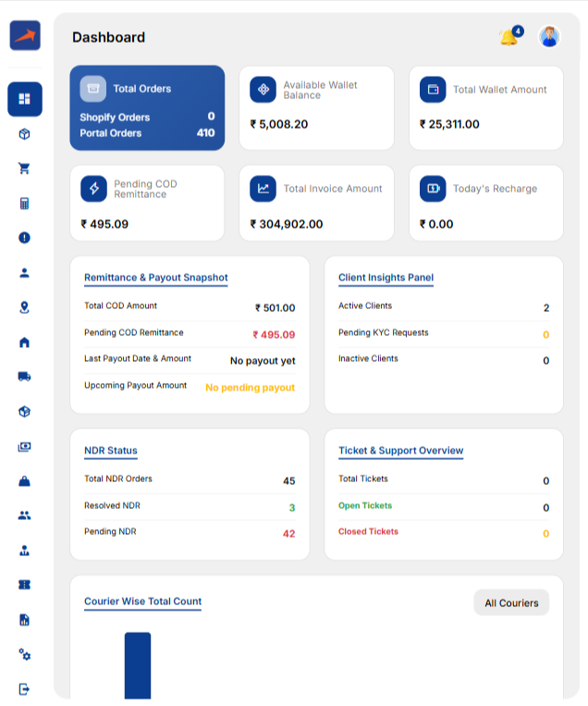588x706 pixels.
Task: Click wallet balance value ₹ 5,008.20
Action: coord(279,124)
